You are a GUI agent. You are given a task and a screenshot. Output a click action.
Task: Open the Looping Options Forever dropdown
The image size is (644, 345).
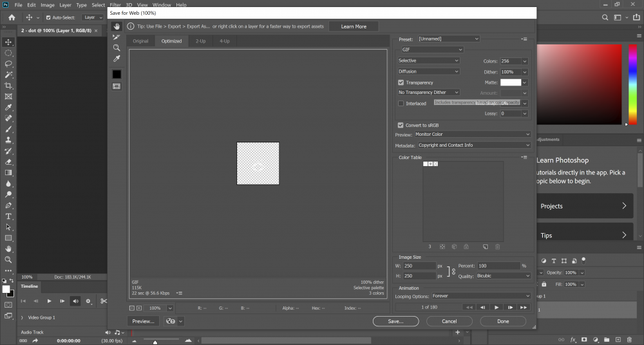[481, 296]
